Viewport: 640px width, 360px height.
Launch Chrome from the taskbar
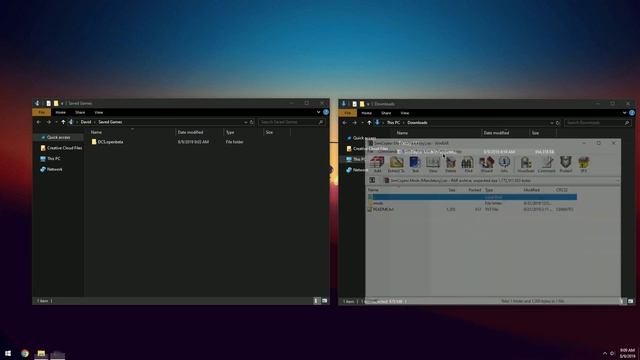tap(25, 353)
